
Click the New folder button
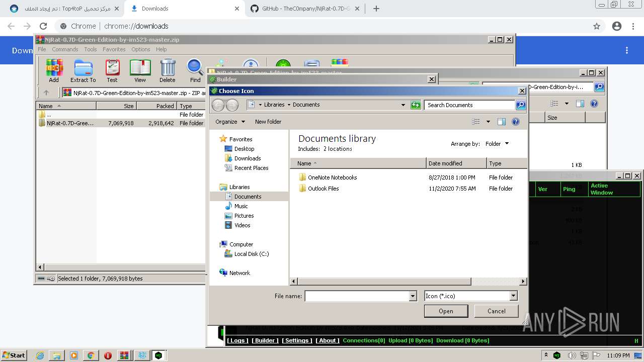coord(268,122)
